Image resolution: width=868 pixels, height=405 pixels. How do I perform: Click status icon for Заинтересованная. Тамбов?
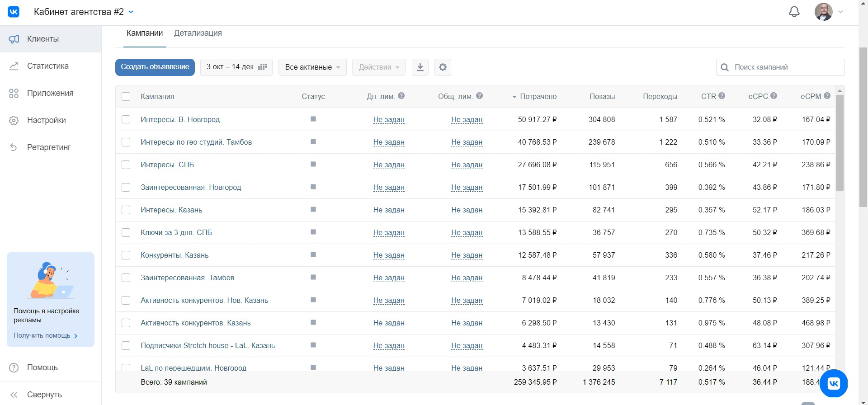click(x=313, y=277)
